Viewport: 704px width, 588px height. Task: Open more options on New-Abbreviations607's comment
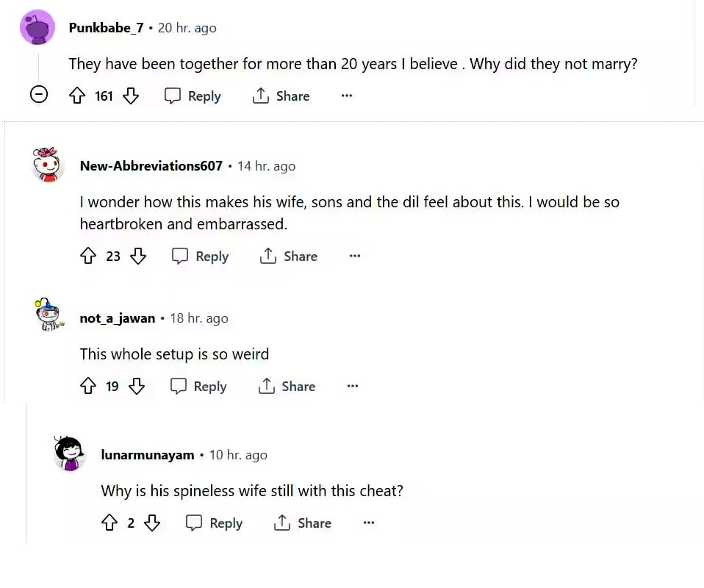click(x=355, y=256)
